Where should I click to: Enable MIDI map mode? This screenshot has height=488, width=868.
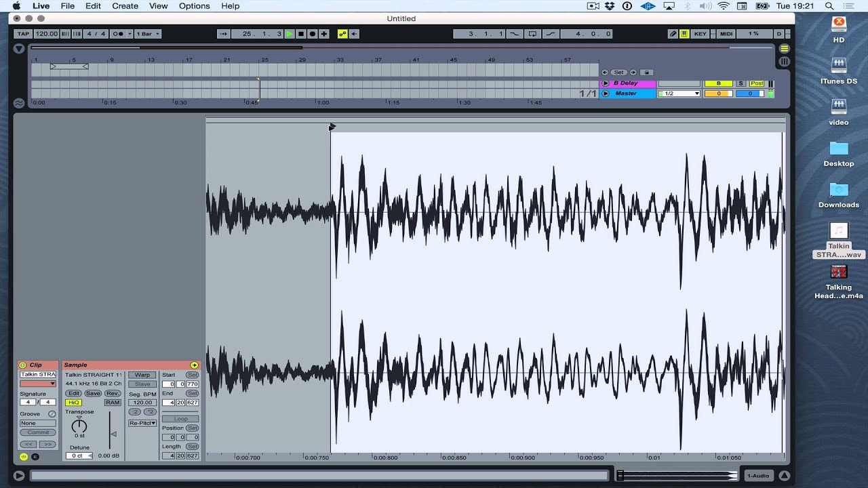pyautogui.click(x=726, y=34)
